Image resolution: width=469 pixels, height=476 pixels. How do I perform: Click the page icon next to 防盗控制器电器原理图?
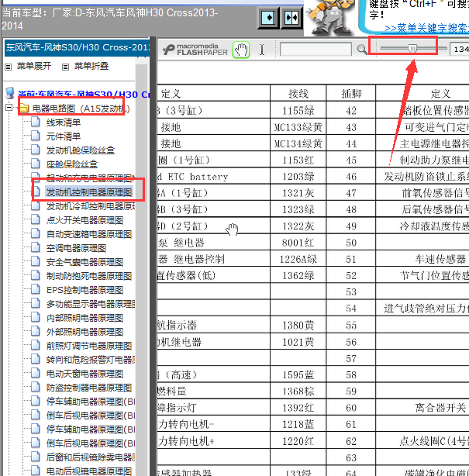(36, 388)
